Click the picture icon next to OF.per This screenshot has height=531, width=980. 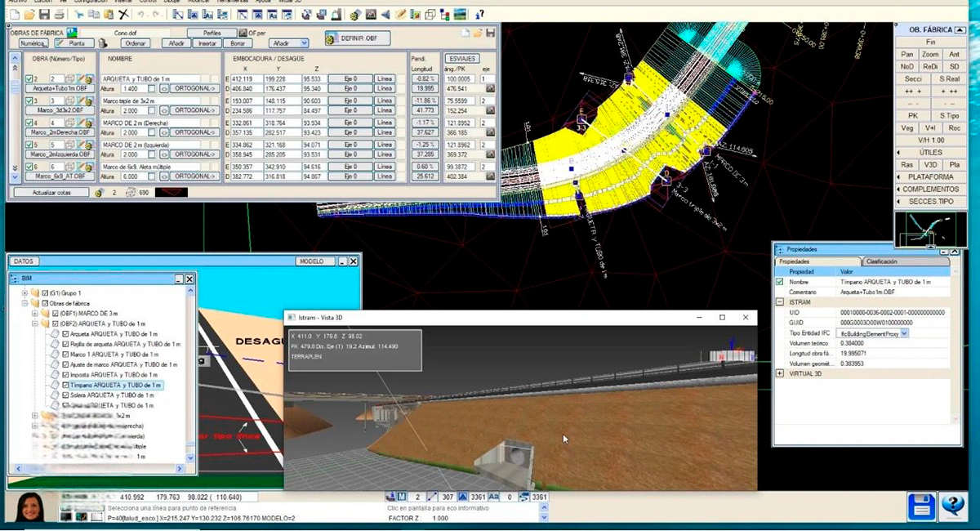pos(243,33)
